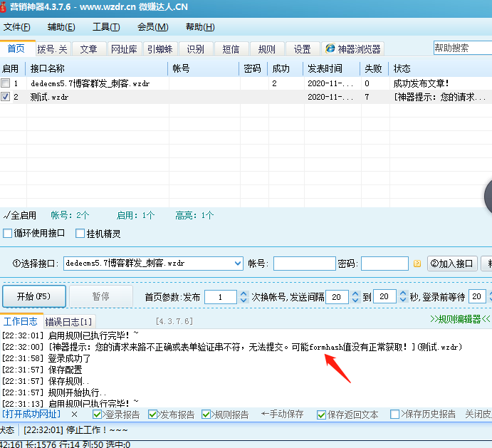Click log line 登录成功了
Viewport: 492px width, 448px height.
tap(69, 358)
